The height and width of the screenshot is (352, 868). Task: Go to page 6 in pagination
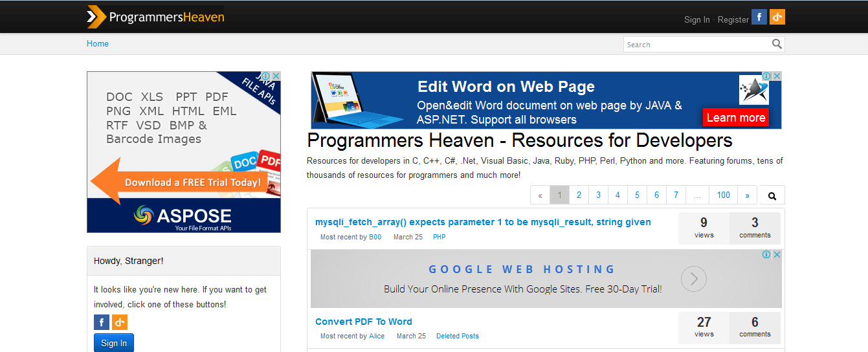(656, 195)
